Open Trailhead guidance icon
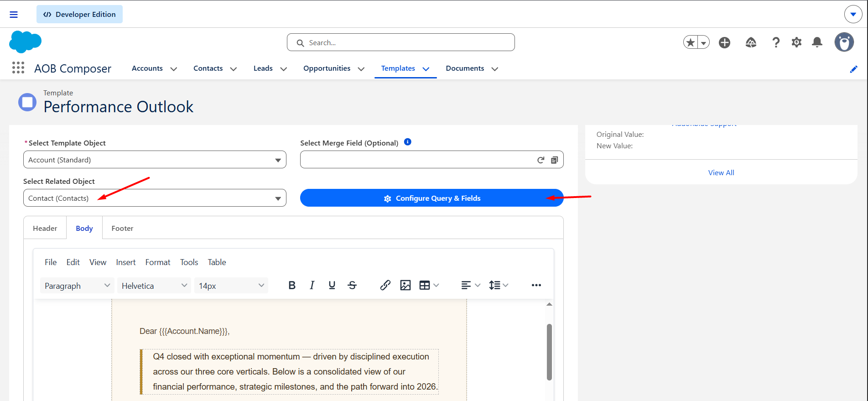Screen dimensions: 868x401 coord(751,42)
